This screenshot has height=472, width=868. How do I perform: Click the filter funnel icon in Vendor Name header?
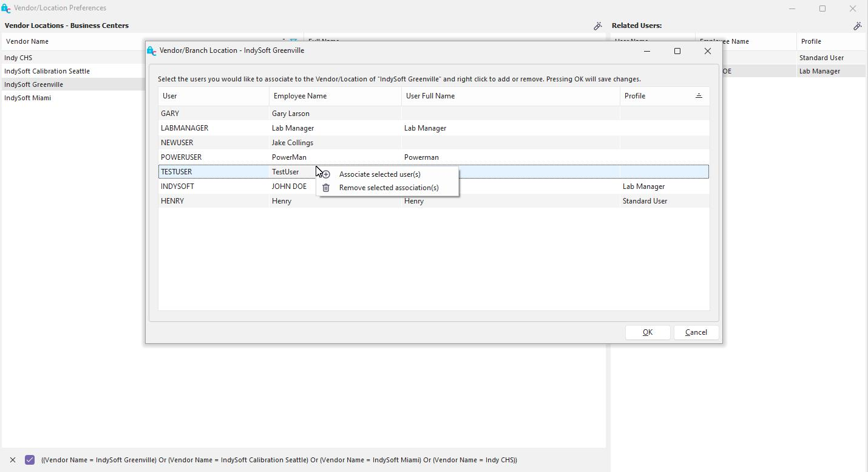pyautogui.click(x=294, y=41)
